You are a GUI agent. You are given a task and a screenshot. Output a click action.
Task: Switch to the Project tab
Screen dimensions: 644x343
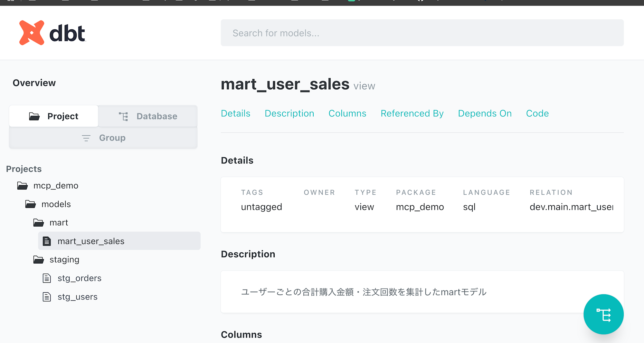point(53,116)
